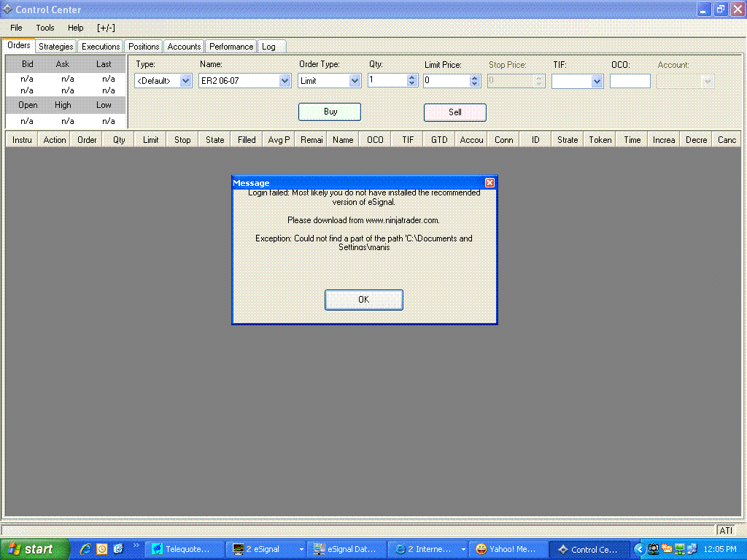The width and height of the screenshot is (747, 560).
Task: Switch to the Accounts tab
Action: 184,47
